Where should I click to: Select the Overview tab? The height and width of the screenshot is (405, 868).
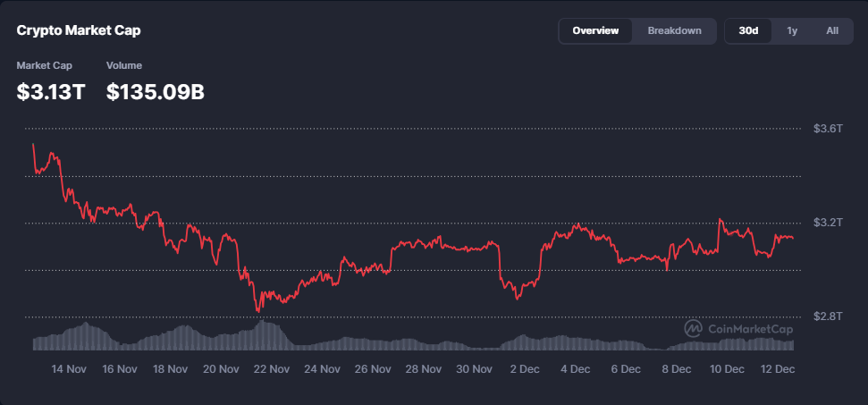click(x=595, y=30)
